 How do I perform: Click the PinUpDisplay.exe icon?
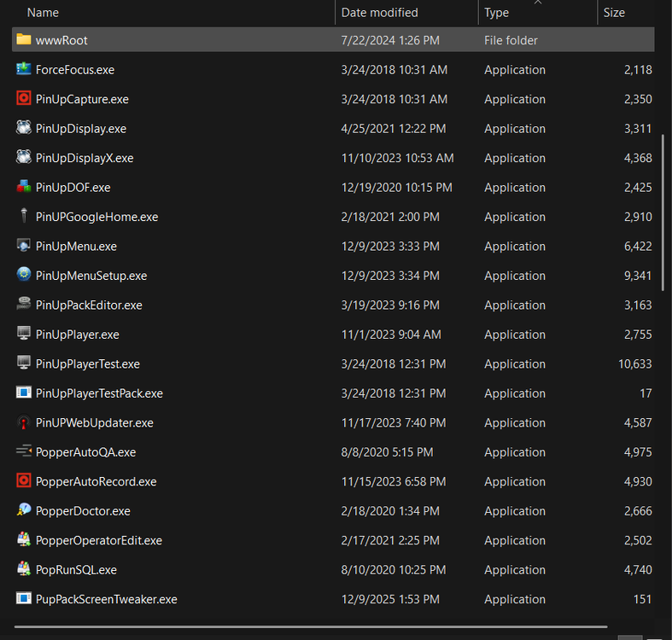[24, 128]
